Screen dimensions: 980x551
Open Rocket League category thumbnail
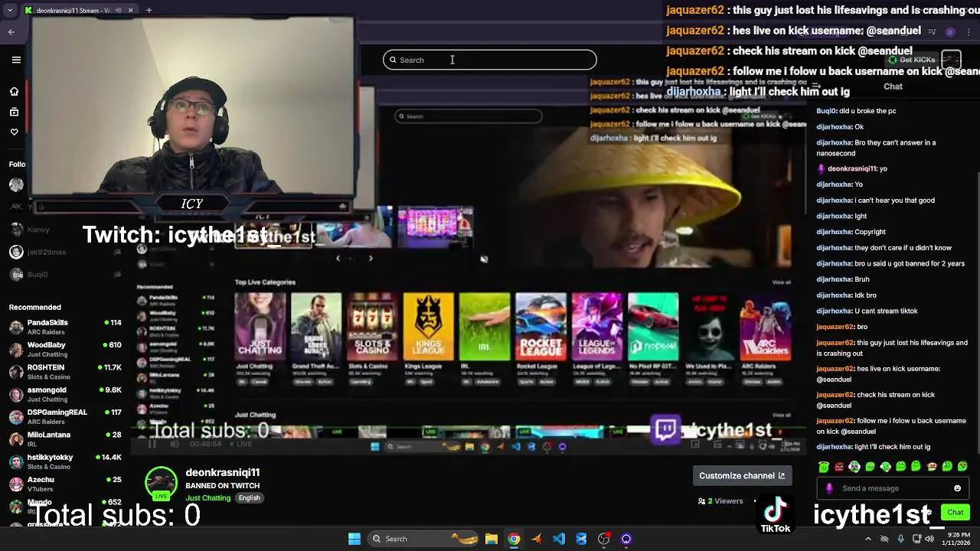click(541, 326)
